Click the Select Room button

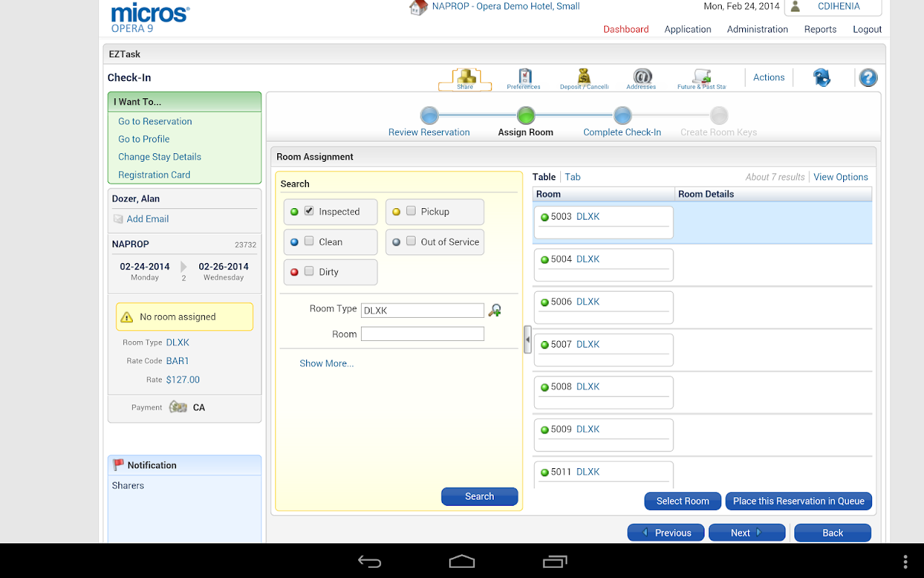click(x=682, y=501)
